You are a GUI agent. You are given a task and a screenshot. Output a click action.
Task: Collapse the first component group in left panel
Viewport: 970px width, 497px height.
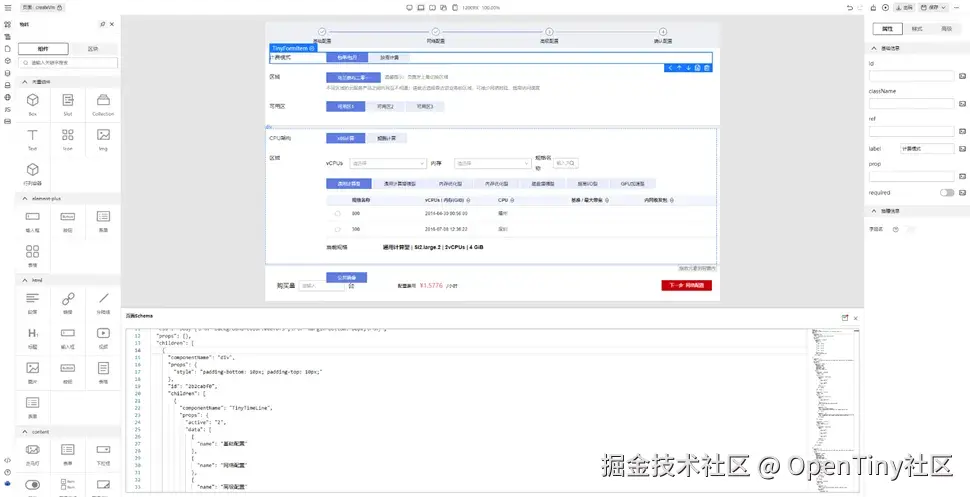pos(25,82)
